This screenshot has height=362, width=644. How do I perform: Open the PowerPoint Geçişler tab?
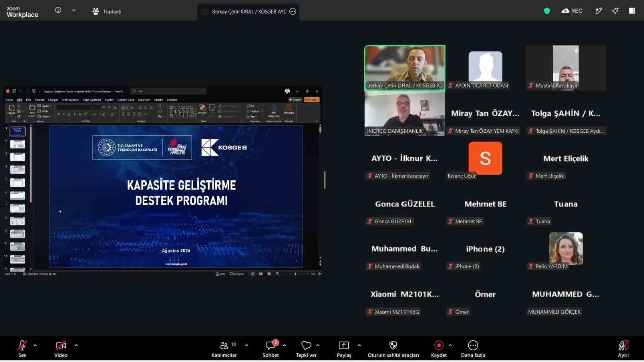coord(53,100)
